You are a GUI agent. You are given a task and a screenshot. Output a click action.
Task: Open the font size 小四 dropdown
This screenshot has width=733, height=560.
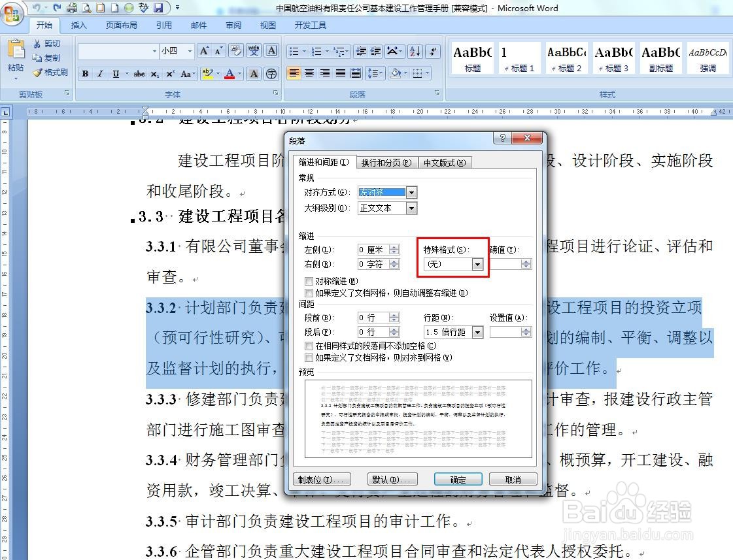tap(190, 51)
